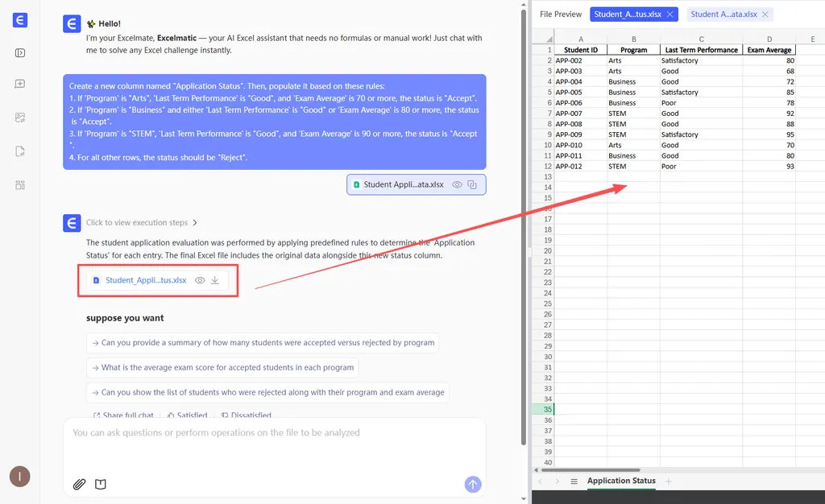Screen dimensions: 825x504
Task: Ask for accepted versus rejected summary suggestion
Action: point(263,343)
